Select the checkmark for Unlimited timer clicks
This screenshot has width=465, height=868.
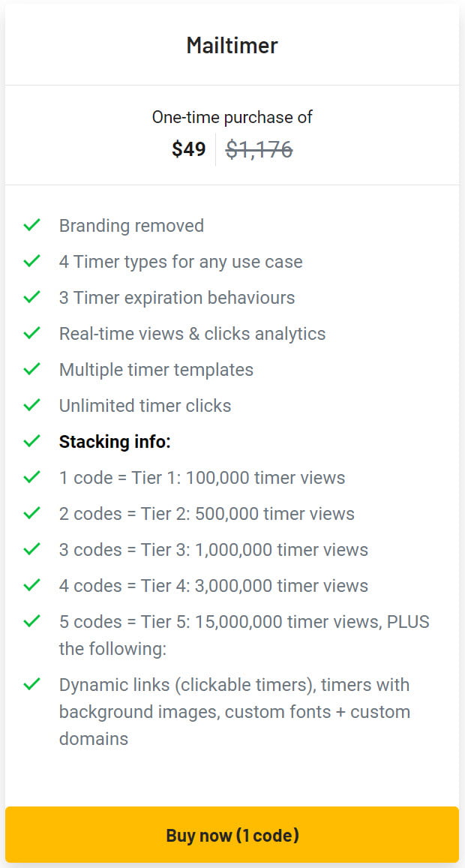[x=31, y=405]
